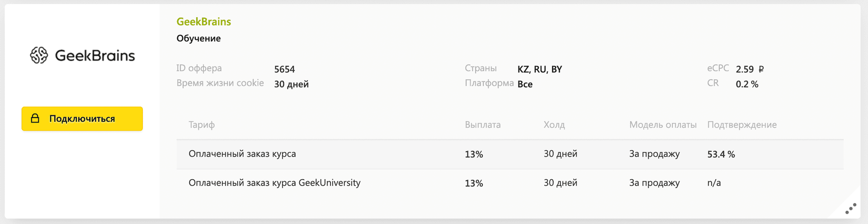Viewport: 868px width, 224px height.
Task: Click the Выплата column header
Action: pyautogui.click(x=482, y=125)
